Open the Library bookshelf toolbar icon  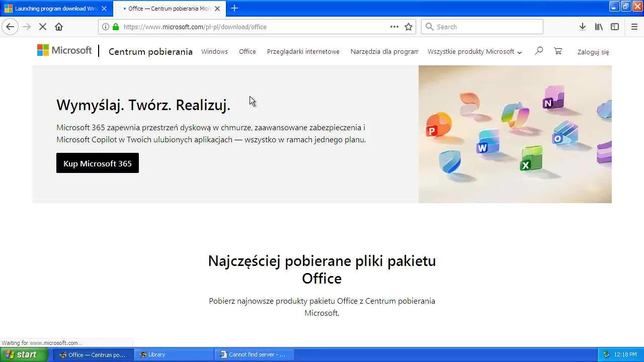[599, 27]
